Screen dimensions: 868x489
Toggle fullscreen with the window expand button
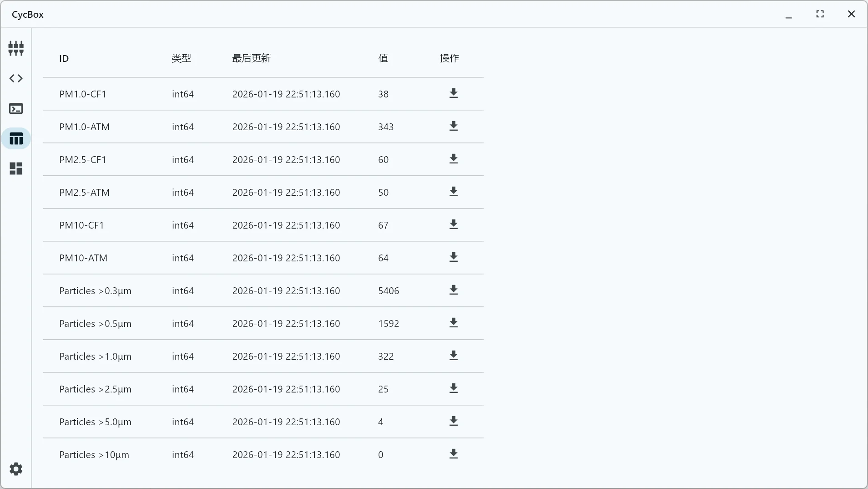[820, 14]
